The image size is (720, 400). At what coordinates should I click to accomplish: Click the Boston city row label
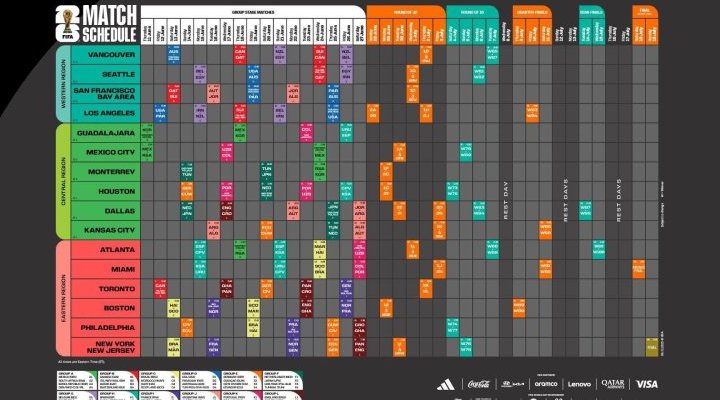(105, 308)
